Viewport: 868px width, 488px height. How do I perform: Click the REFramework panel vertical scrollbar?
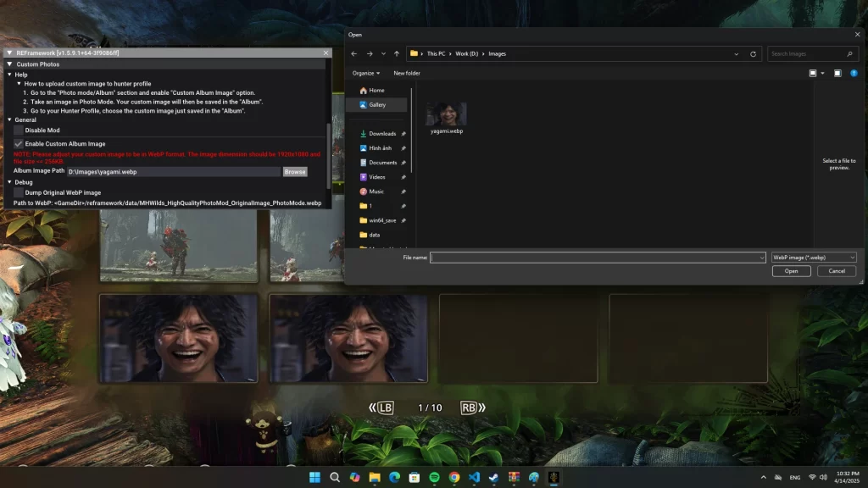(x=329, y=156)
